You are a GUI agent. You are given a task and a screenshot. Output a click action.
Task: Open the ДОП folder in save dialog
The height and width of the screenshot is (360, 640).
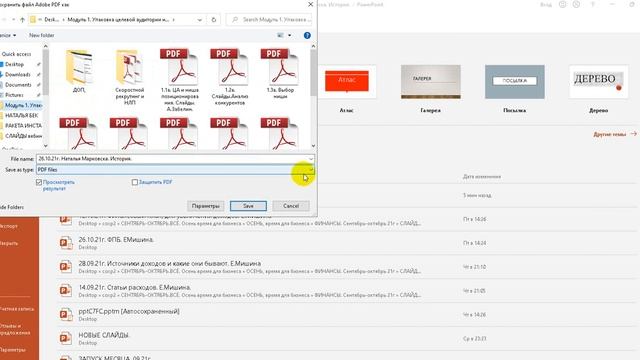[79, 70]
